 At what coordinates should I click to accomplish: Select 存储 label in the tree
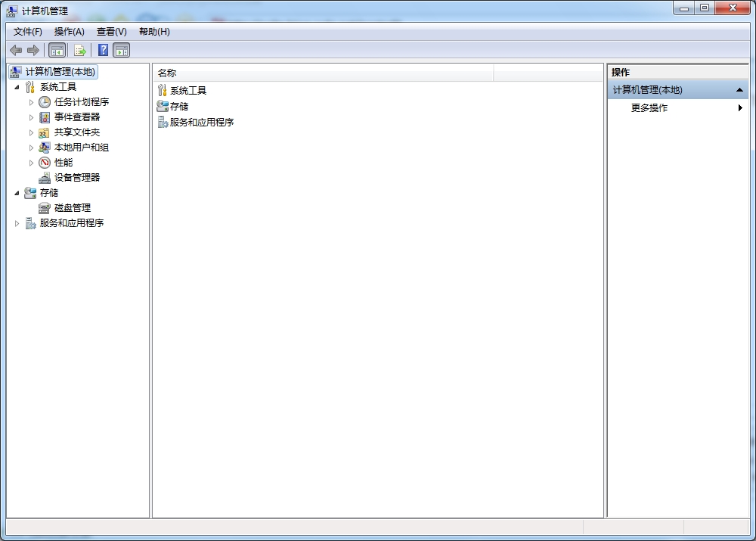click(x=48, y=192)
